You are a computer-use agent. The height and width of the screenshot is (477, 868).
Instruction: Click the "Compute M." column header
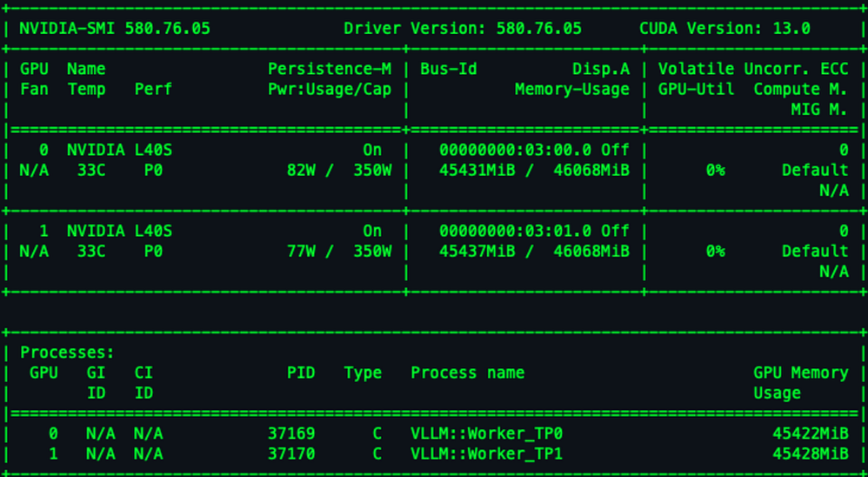click(800, 89)
